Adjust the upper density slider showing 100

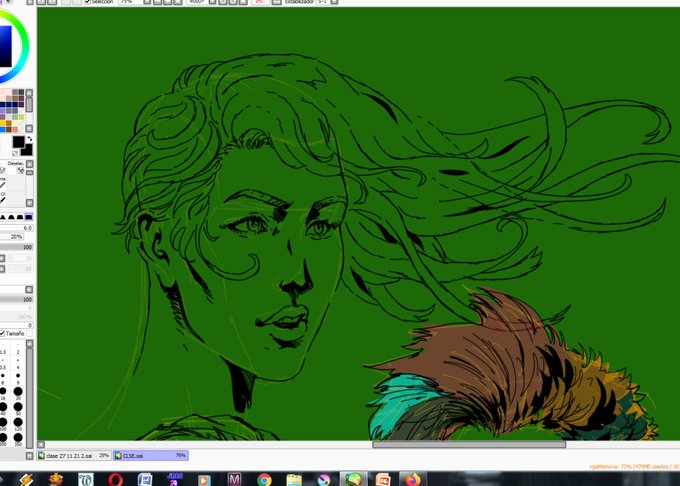point(16,247)
